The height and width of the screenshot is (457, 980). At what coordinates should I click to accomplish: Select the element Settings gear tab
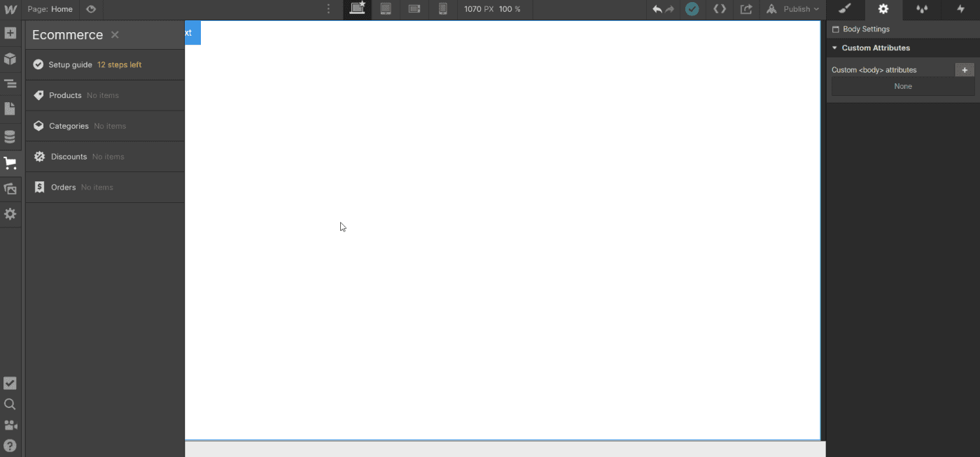click(883, 9)
